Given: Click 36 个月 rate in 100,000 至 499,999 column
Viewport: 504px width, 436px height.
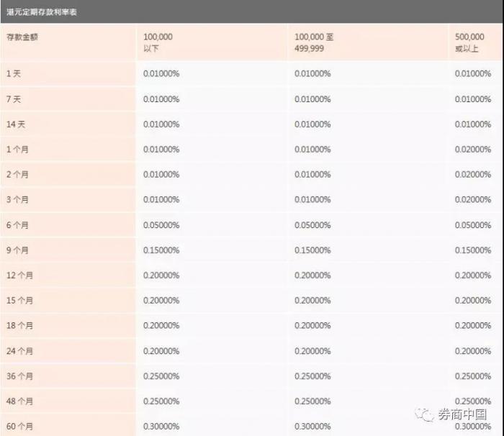Looking at the screenshot, I should (x=312, y=376).
